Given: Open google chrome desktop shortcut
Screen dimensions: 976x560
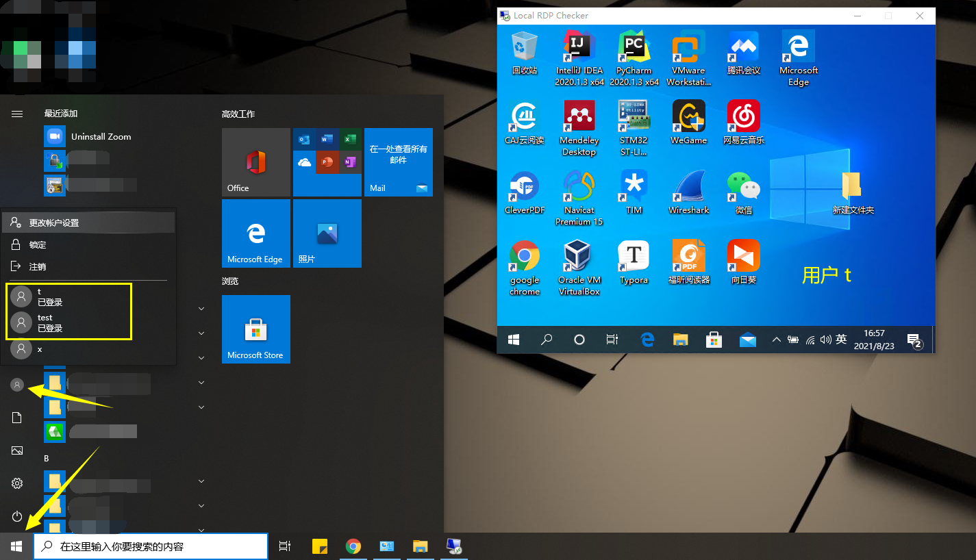Looking at the screenshot, I should (x=525, y=268).
